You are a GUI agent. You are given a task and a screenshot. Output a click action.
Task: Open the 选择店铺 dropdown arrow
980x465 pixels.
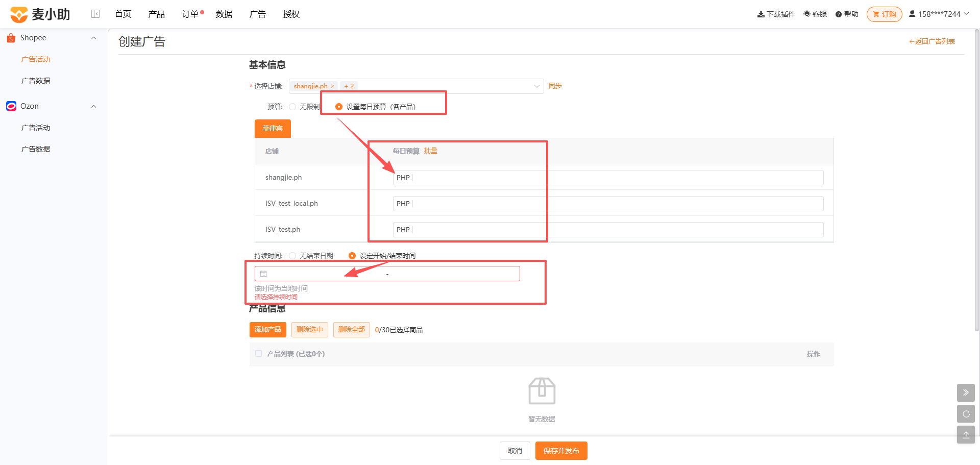tap(537, 86)
